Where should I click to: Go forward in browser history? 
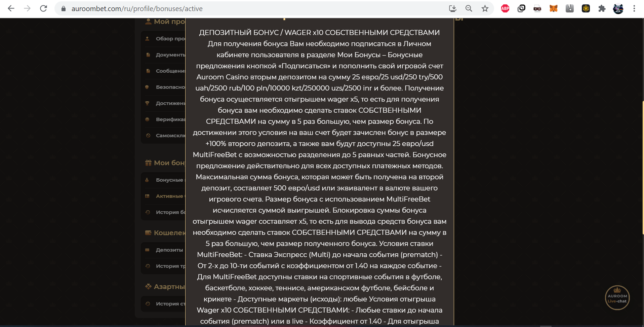27,8
